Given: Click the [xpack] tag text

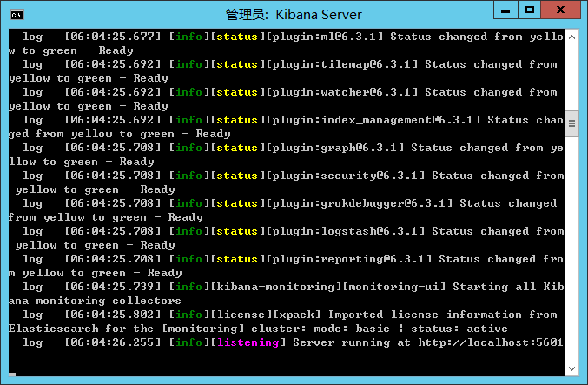Looking at the screenshot, I should 297,315.
